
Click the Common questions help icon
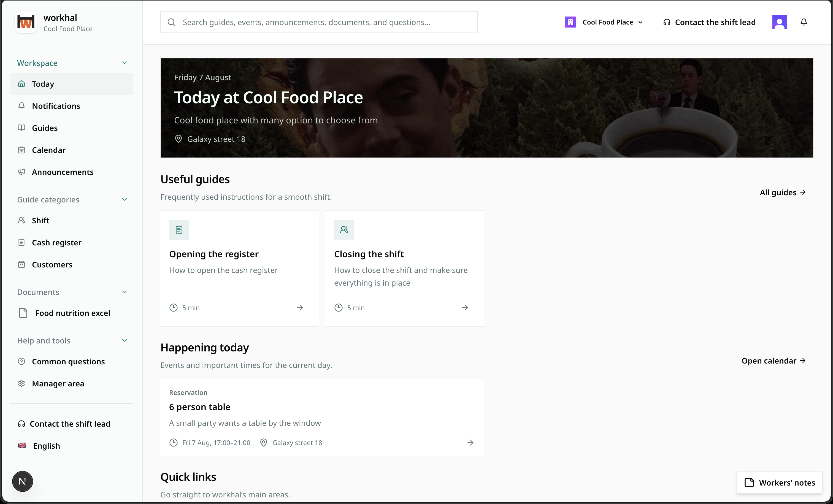click(x=21, y=361)
